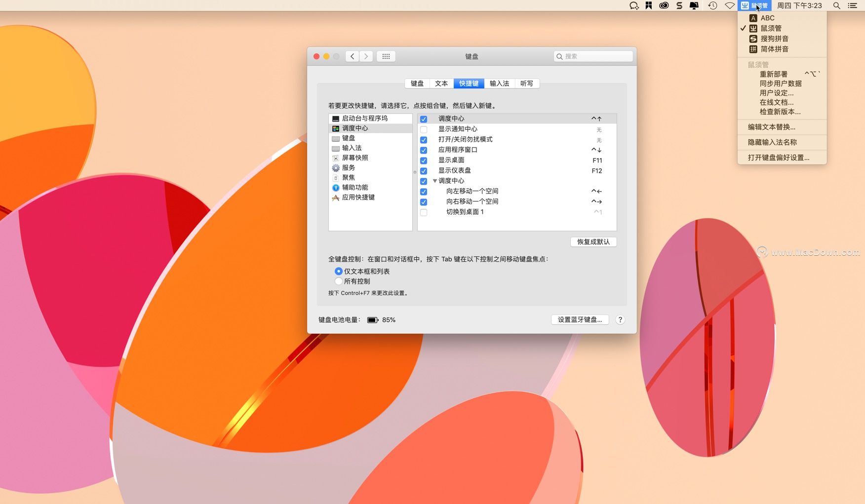Choose 搜狗拼音 from input menu
This screenshot has height=504, width=865.
pyautogui.click(x=774, y=39)
